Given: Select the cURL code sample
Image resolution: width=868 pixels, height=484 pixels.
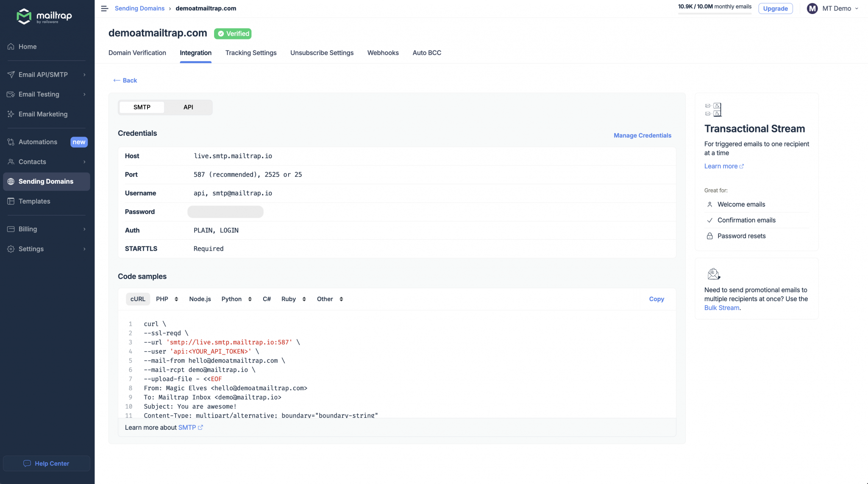Looking at the screenshot, I should [138, 299].
